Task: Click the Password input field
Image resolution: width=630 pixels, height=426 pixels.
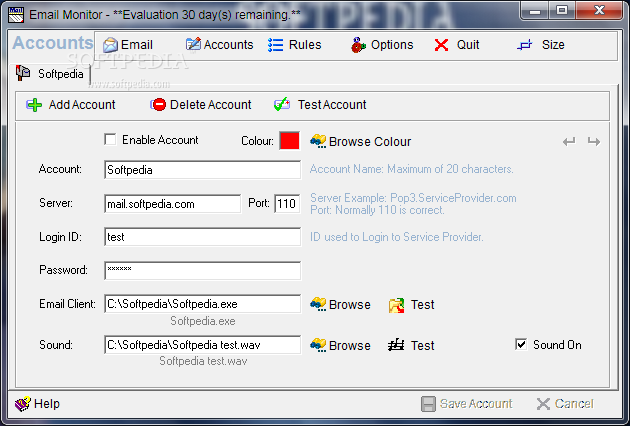Action: point(202,270)
